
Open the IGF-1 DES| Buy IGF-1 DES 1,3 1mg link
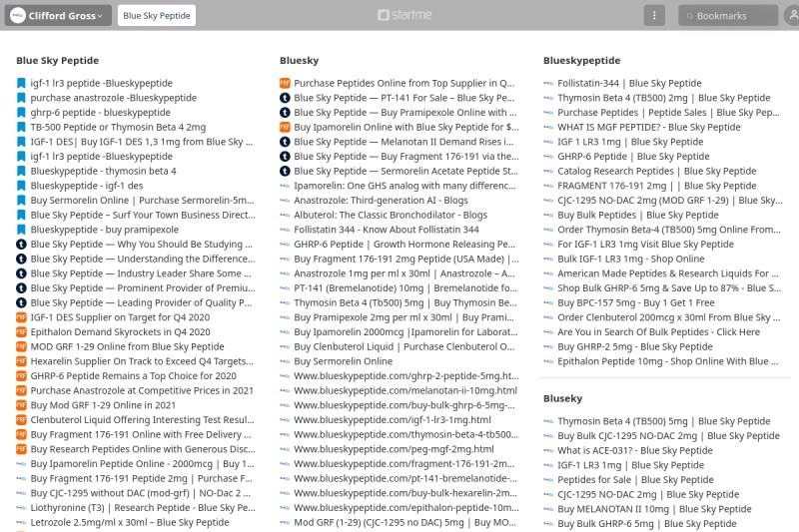click(142, 142)
